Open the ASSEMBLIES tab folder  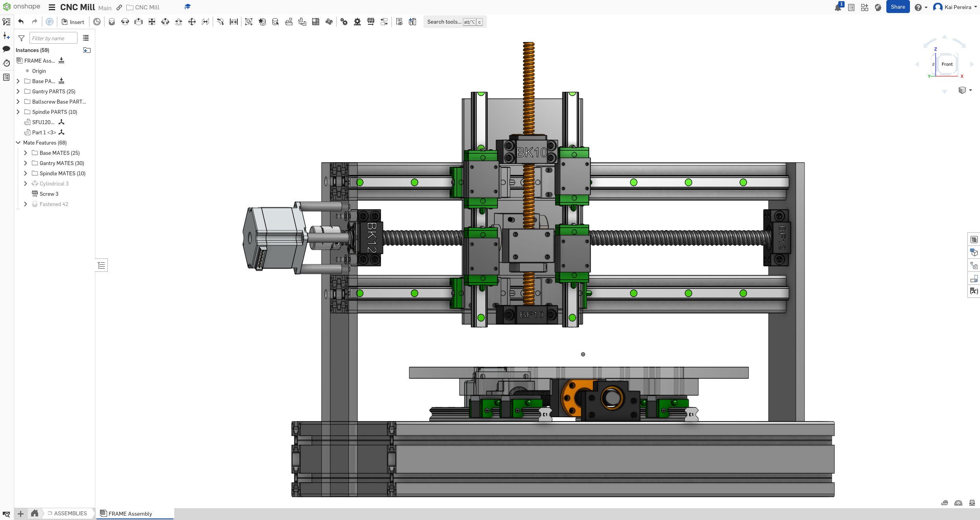(x=68, y=513)
